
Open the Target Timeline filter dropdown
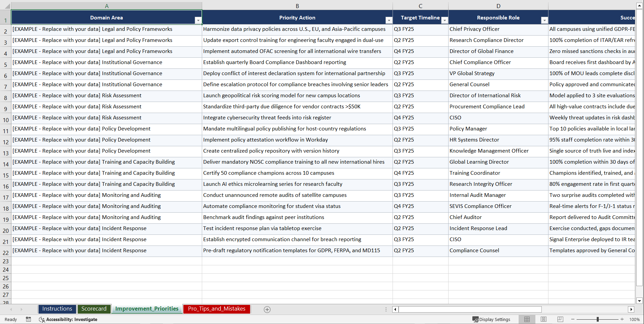coord(445,20)
